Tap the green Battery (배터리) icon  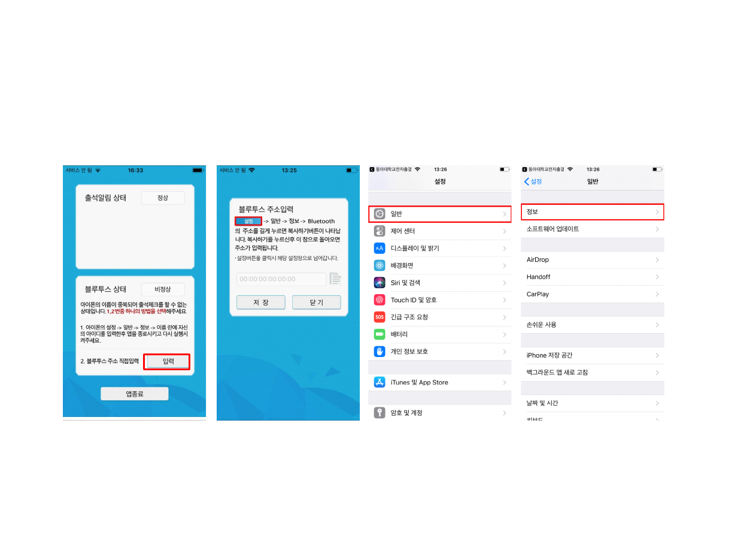(x=379, y=334)
